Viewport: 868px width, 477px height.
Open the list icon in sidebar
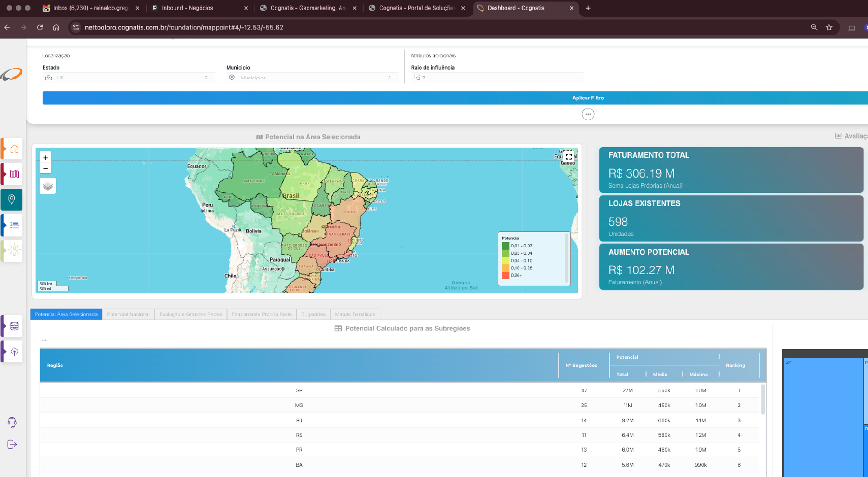[14, 225]
